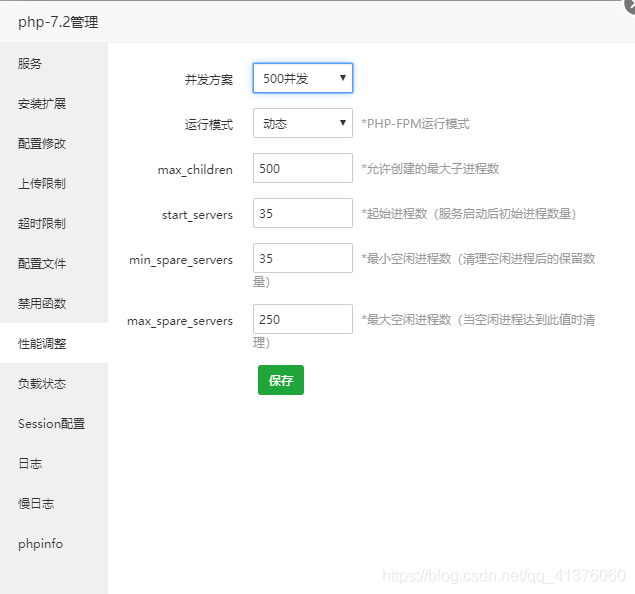
Task: Expand the 运行模式 dropdown showing 动态
Action: pyautogui.click(x=303, y=123)
